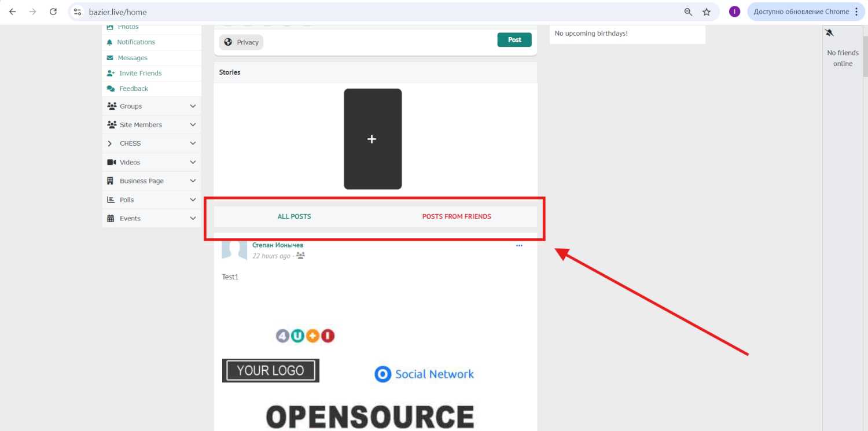Screen dimensions: 868x431
Task: Open the browser zoom magnifier icon
Action: point(688,12)
